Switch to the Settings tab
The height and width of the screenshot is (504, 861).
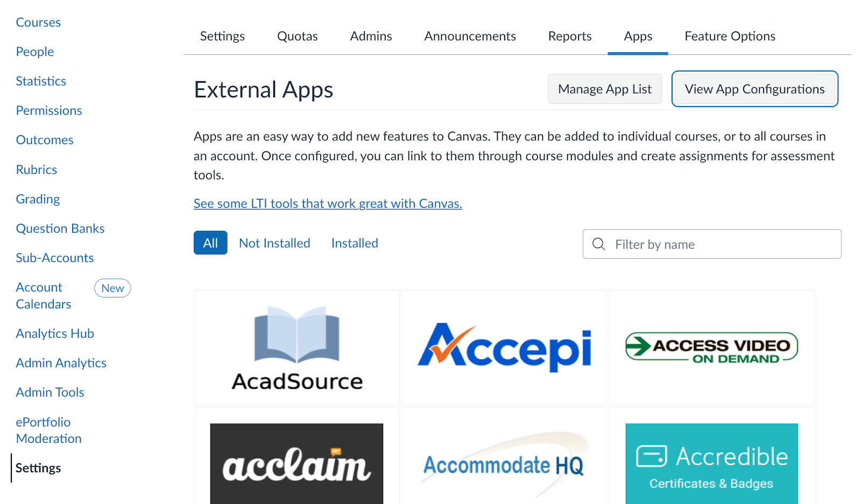coord(222,36)
